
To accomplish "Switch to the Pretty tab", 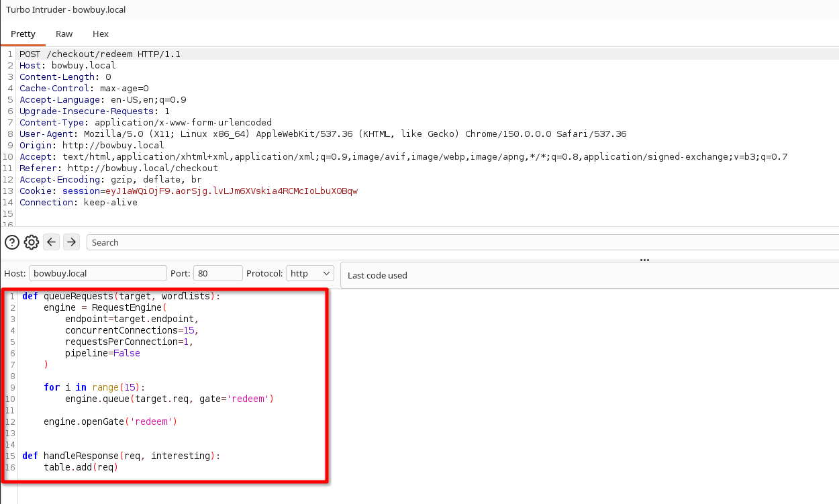I will click(23, 34).
